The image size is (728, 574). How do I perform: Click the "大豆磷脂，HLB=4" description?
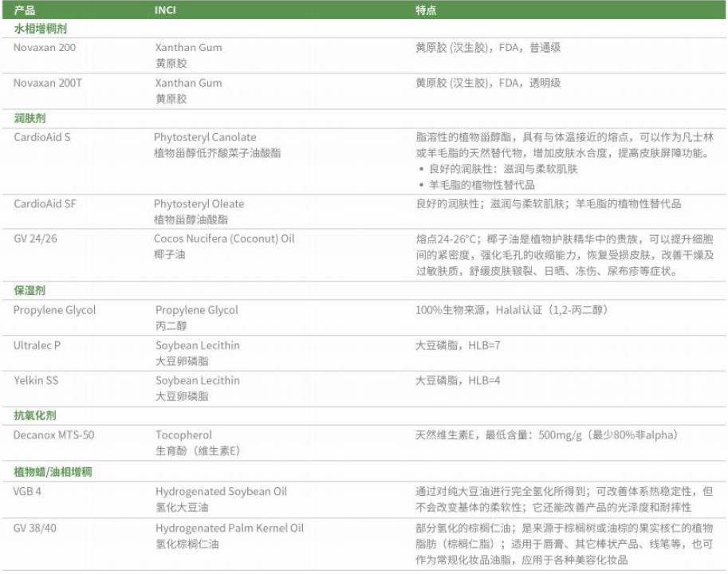click(458, 380)
